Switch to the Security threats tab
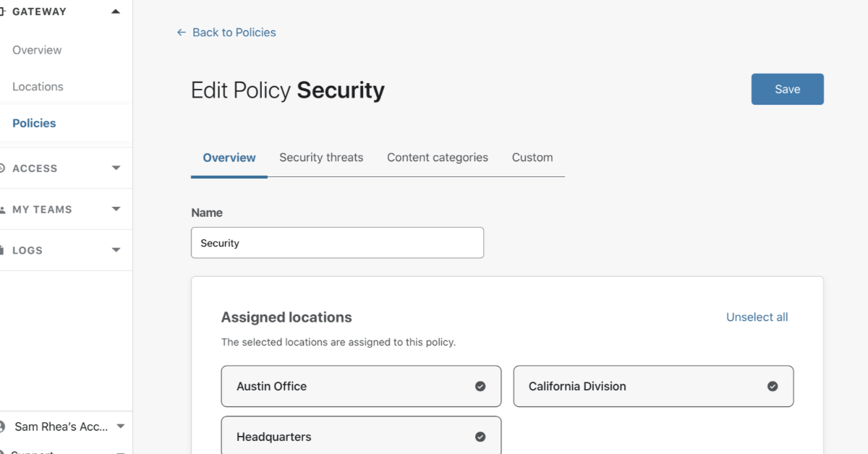Image resolution: width=868 pixels, height=454 pixels. (x=321, y=158)
